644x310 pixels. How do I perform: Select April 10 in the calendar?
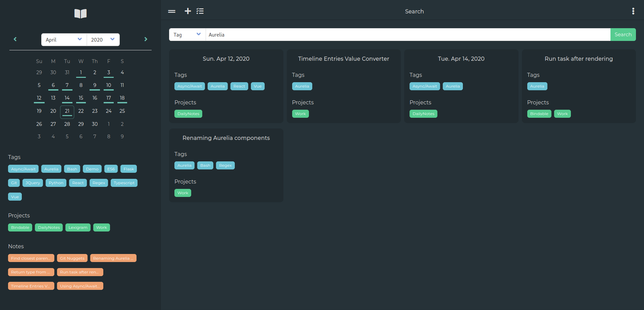[x=109, y=86]
